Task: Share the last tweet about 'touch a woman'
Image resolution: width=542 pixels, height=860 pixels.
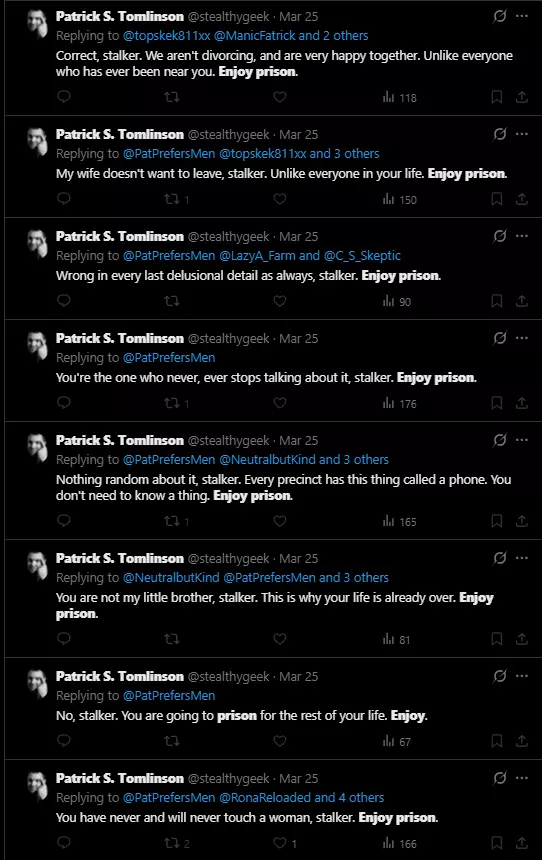Action: coord(522,843)
